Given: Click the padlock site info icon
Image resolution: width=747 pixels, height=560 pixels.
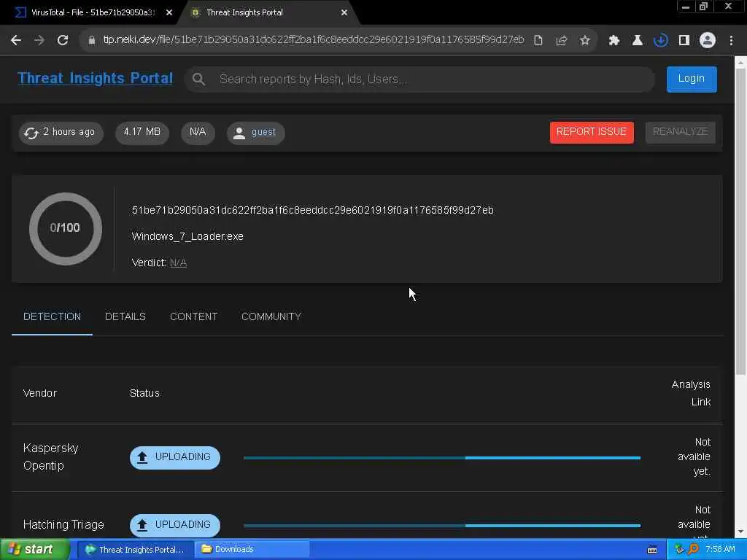Looking at the screenshot, I should [x=91, y=40].
